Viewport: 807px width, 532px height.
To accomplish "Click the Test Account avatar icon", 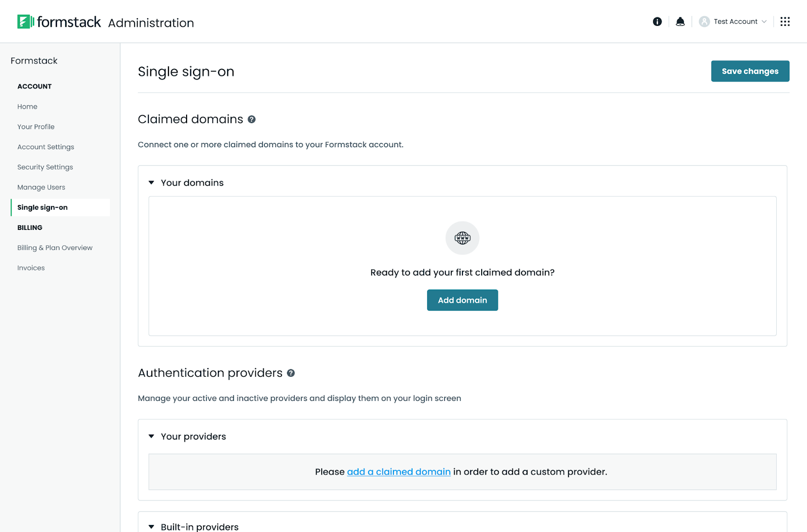I will [705, 22].
